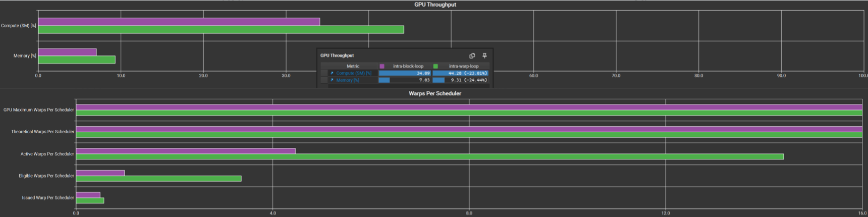
Task: Select the Metric column header
Action: click(x=353, y=66)
